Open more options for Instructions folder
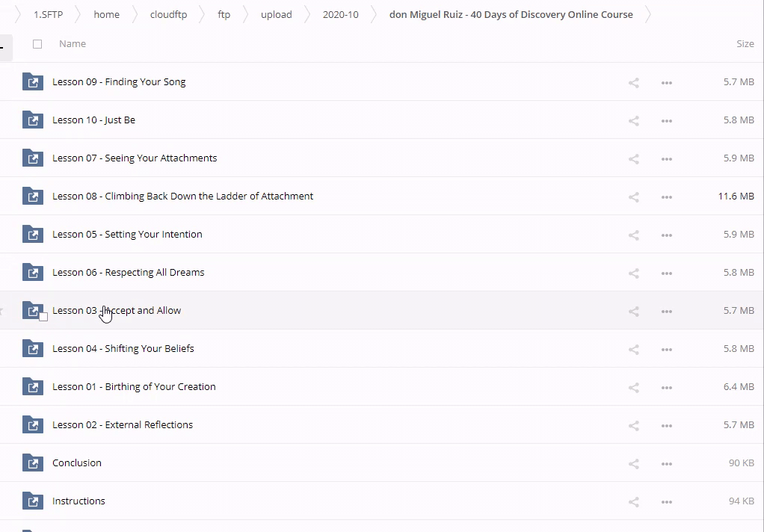 coord(667,502)
